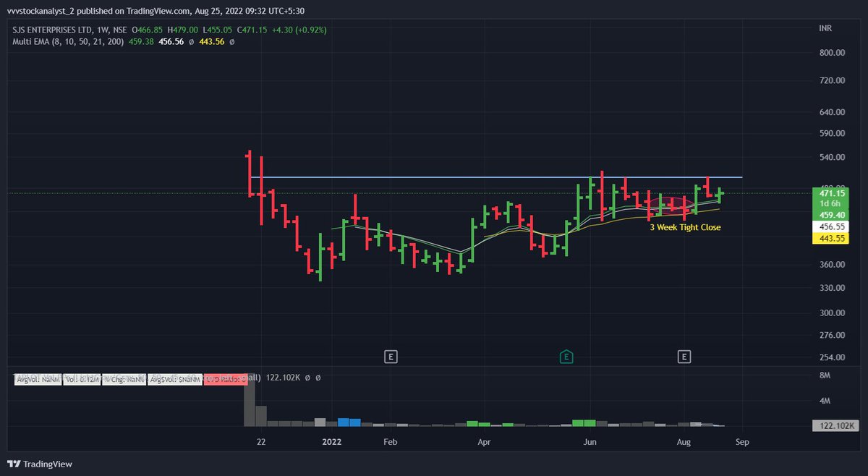The width and height of the screenshot is (868, 476).
Task: Click the 459.40 EMA price axis label
Action: pyautogui.click(x=829, y=215)
